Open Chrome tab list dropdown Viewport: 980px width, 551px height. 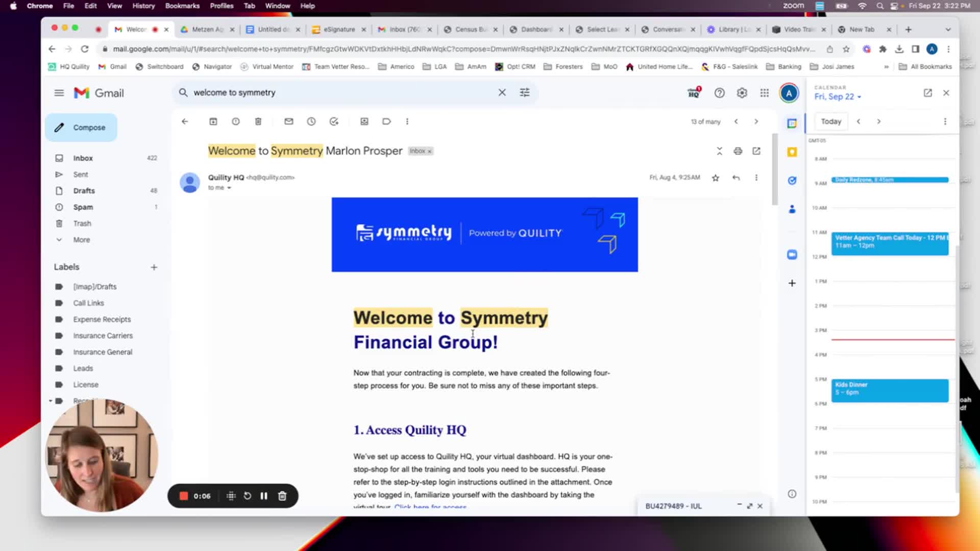coord(948,30)
